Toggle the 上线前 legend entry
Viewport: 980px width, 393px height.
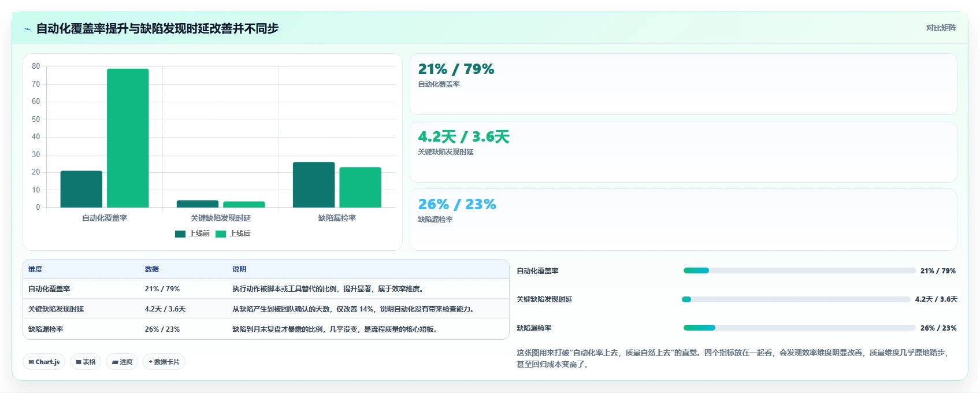pos(192,233)
